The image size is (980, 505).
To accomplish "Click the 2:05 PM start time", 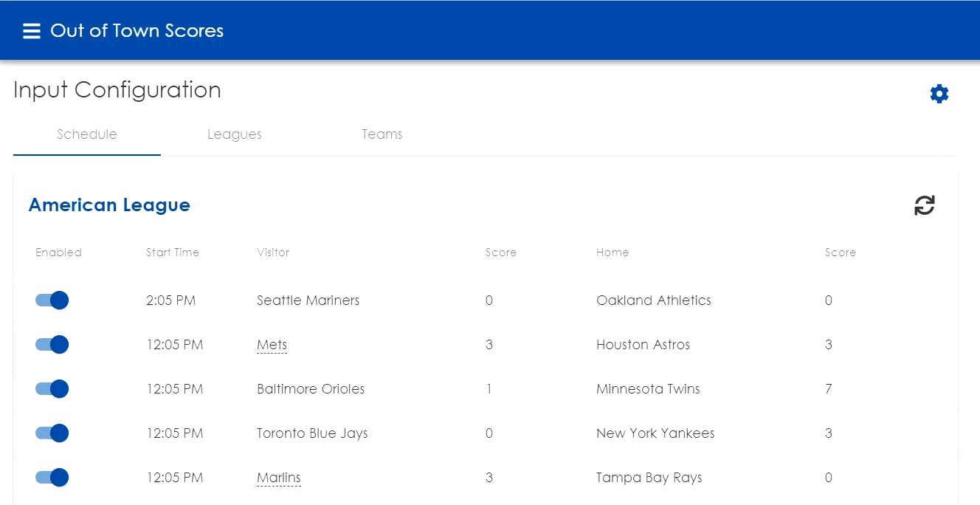I will coord(170,300).
